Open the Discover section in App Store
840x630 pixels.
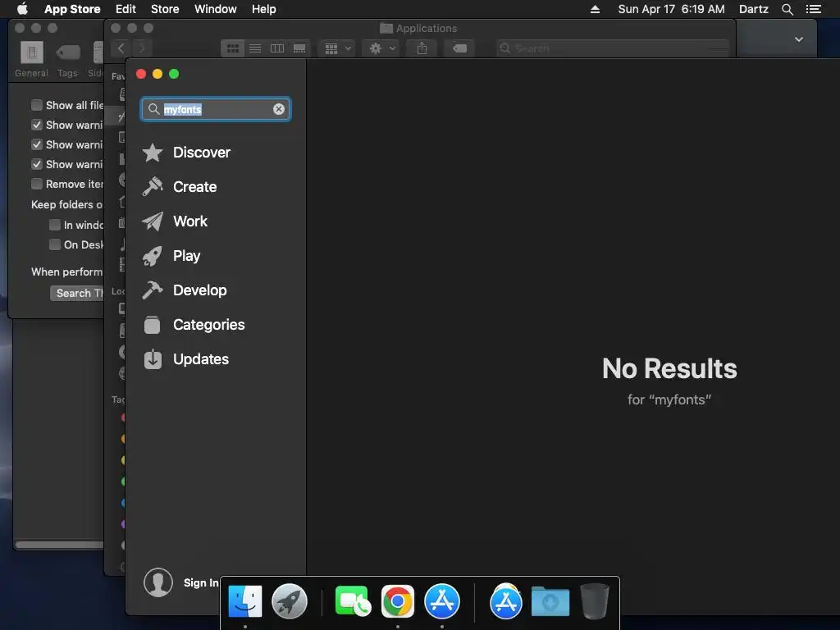coord(186,153)
